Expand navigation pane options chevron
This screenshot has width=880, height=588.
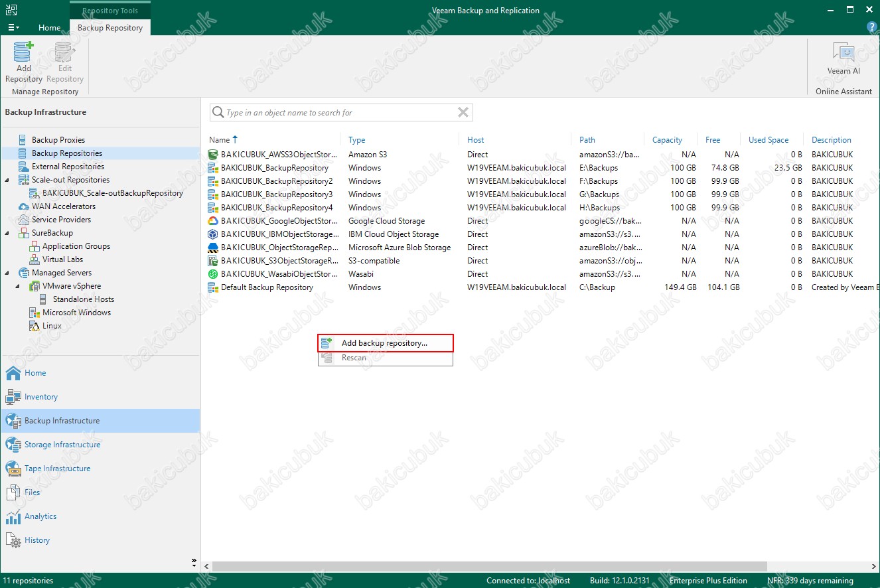pos(194,561)
